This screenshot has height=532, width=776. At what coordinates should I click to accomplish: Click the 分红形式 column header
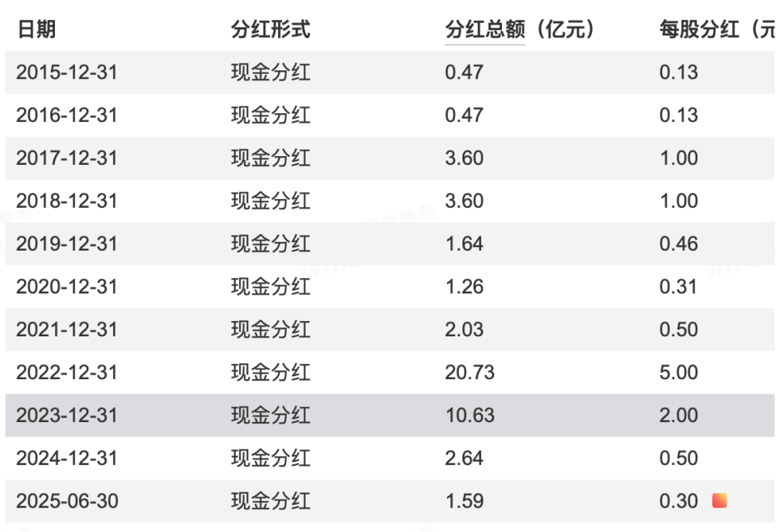click(270, 30)
